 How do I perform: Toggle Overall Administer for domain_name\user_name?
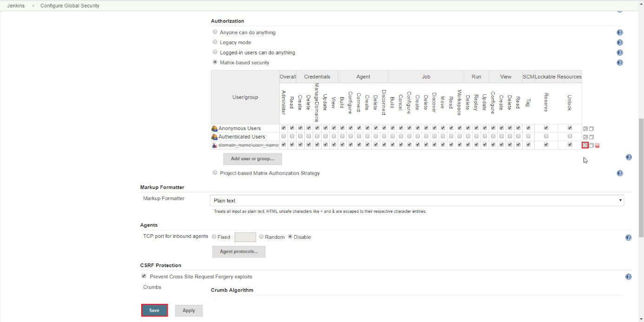(283, 145)
